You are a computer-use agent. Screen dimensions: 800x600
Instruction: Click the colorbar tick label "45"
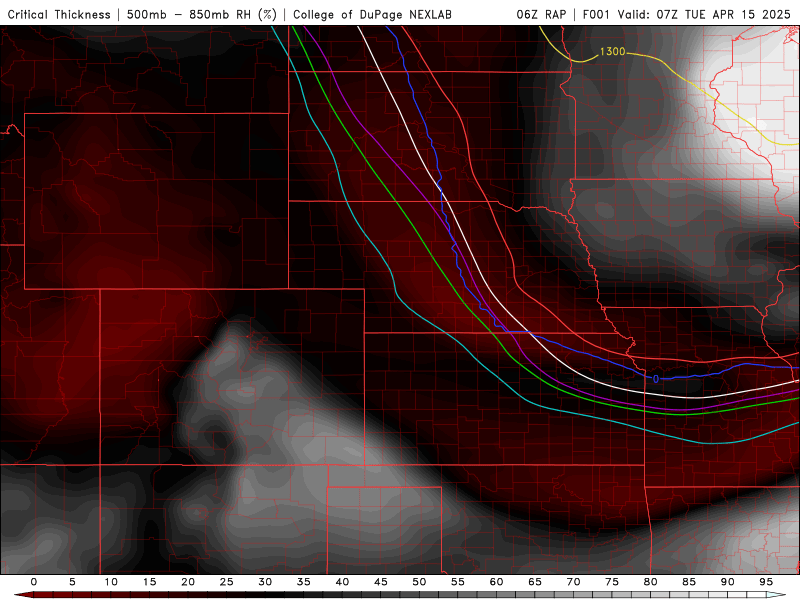(381, 582)
